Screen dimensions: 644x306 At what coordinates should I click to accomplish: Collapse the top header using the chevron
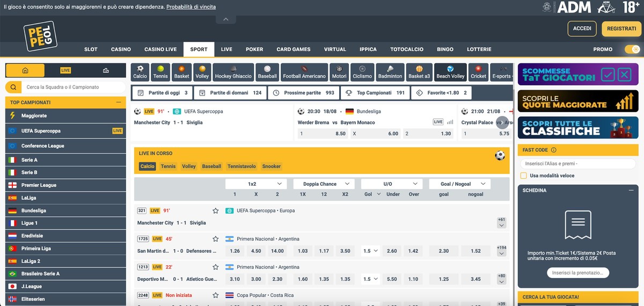pos(226,19)
